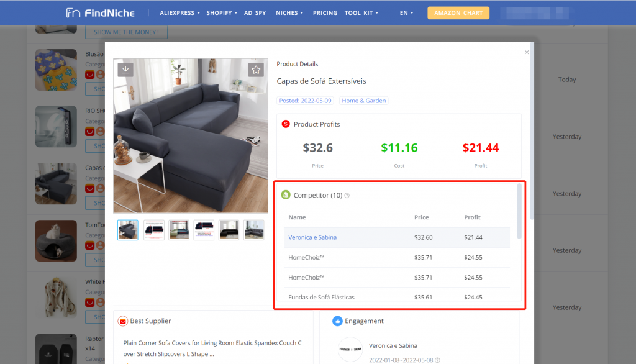Viewport: 636px width, 364px height.
Task: Click the Home & Garden category tag
Action: [x=363, y=101]
